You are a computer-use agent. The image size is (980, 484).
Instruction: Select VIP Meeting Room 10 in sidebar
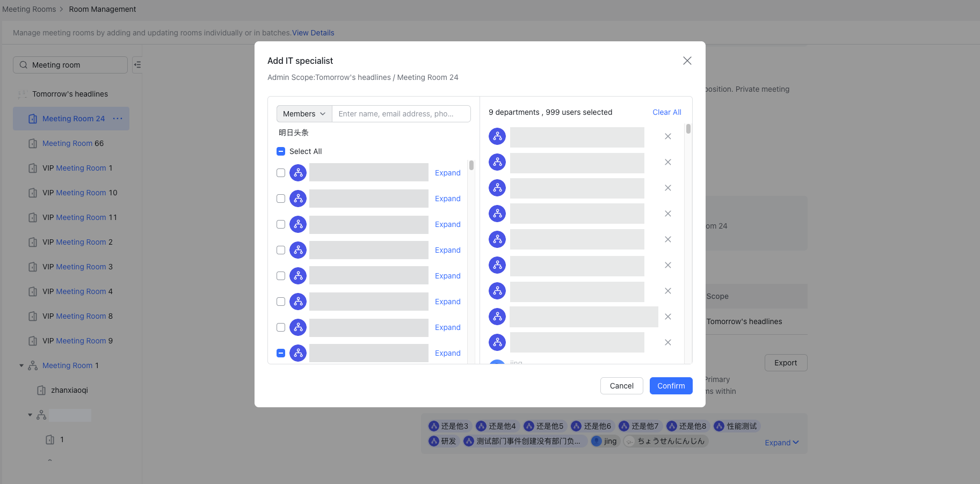coord(79,193)
